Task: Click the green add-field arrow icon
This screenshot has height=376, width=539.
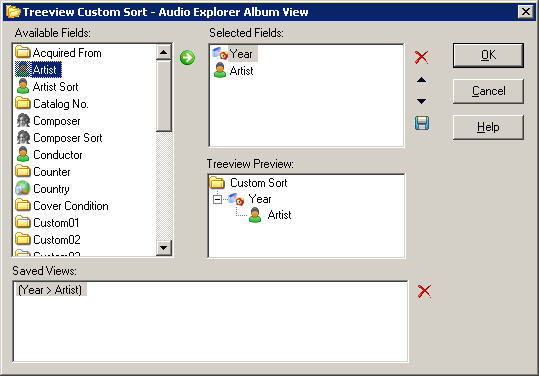Action: coord(187,57)
